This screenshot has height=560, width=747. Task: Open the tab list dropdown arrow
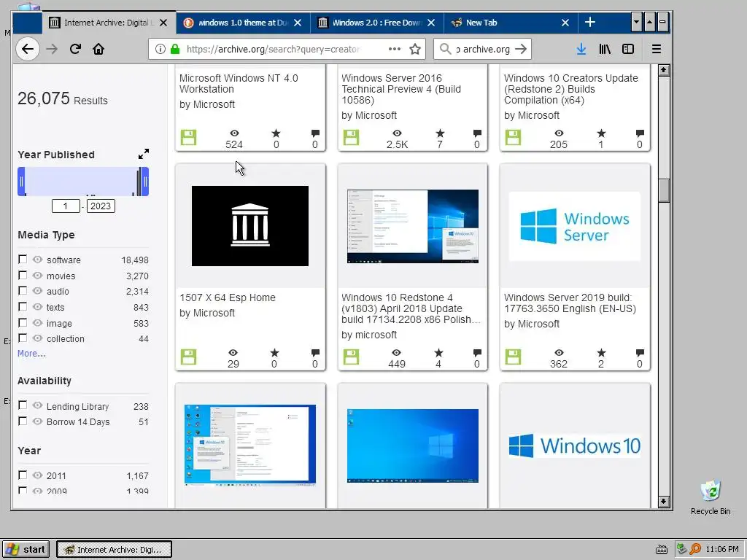[x=636, y=23]
